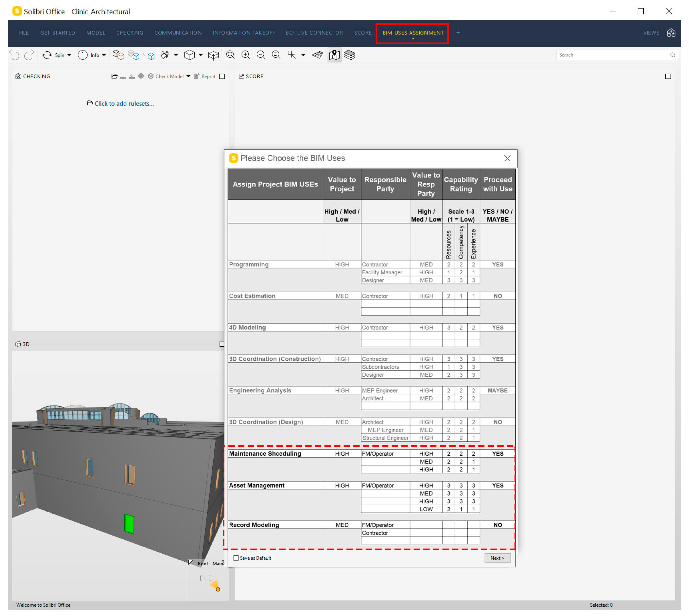Click the zoom in magnifier icon
Viewport: 689px width, 616px height.
pyautogui.click(x=246, y=55)
